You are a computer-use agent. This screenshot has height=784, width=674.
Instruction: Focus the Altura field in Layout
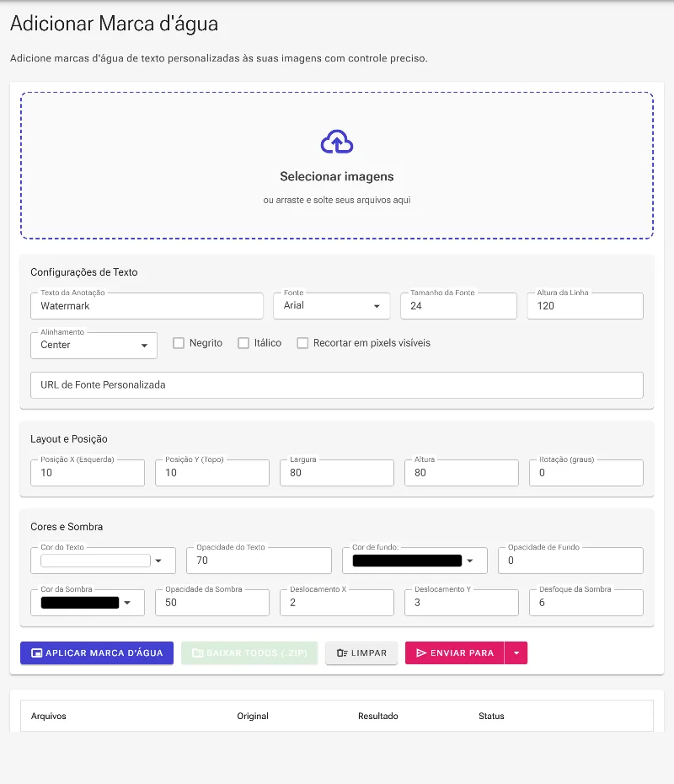coord(462,472)
